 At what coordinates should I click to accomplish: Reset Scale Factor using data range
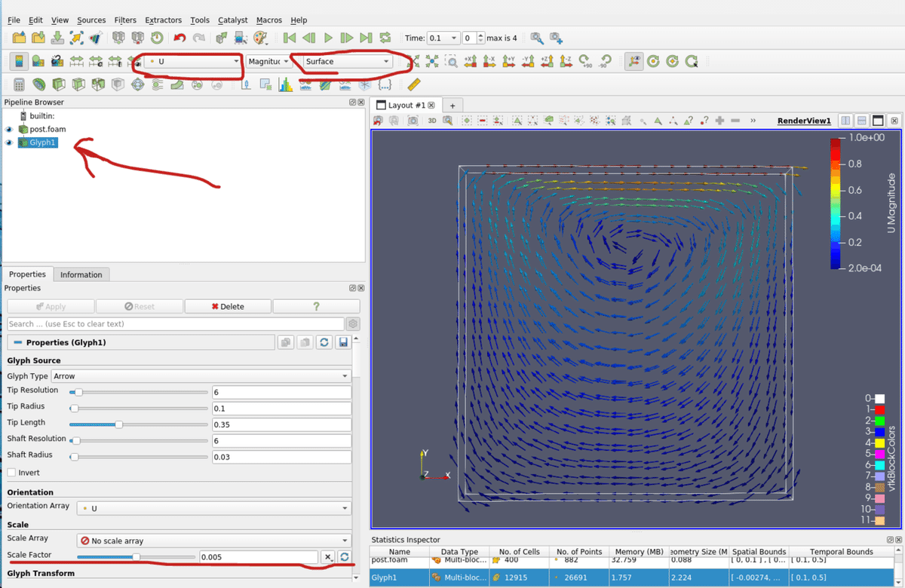tap(345, 556)
